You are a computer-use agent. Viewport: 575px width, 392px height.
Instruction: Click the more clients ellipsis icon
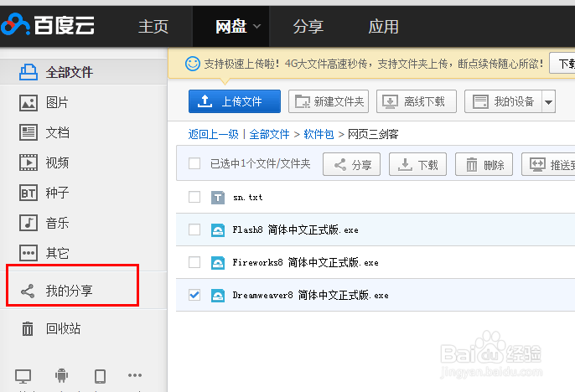135,375
